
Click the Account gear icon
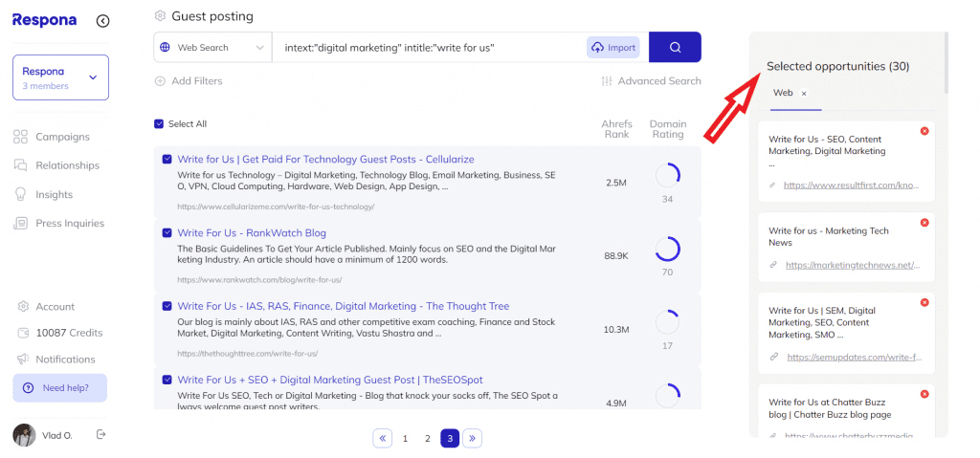tap(23, 307)
